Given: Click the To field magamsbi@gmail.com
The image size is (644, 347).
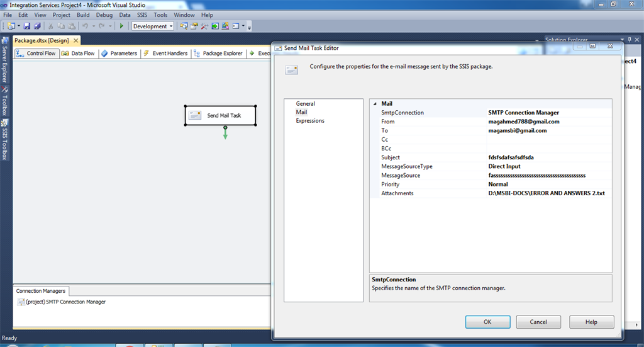Looking at the screenshot, I should click(x=548, y=130).
